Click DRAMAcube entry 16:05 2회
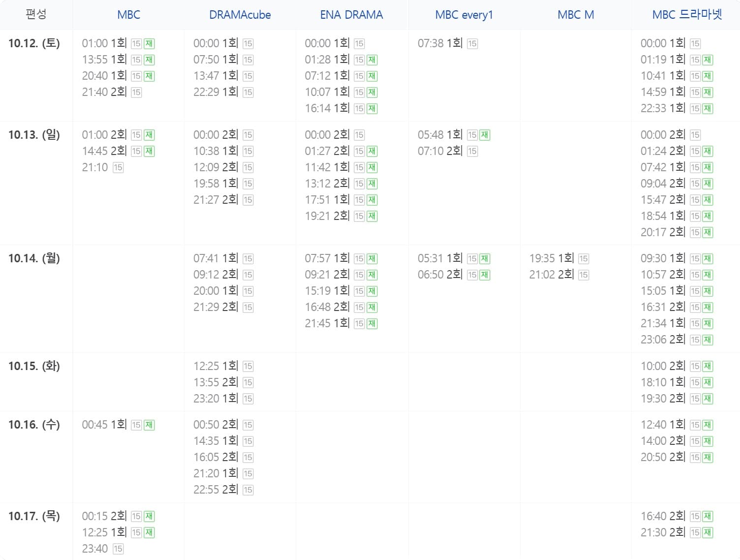Viewport: 740px width, 560px height. (x=216, y=457)
